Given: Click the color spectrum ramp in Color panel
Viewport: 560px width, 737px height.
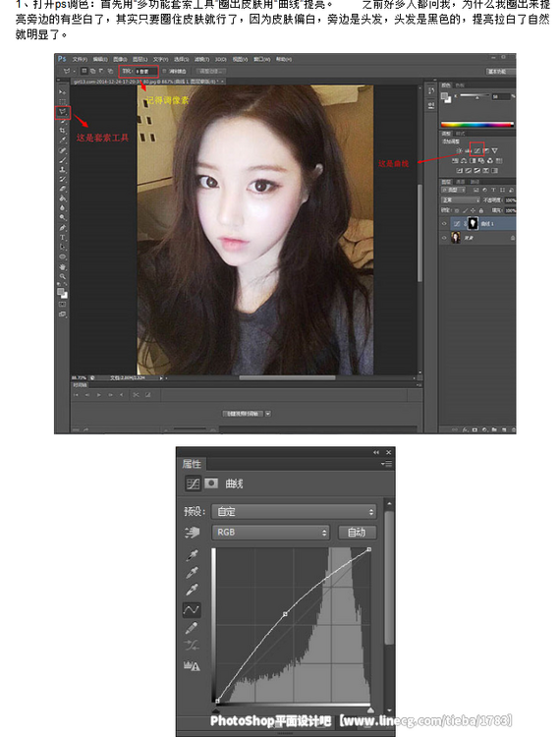Looking at the screenshot, I should pos(477,125).
